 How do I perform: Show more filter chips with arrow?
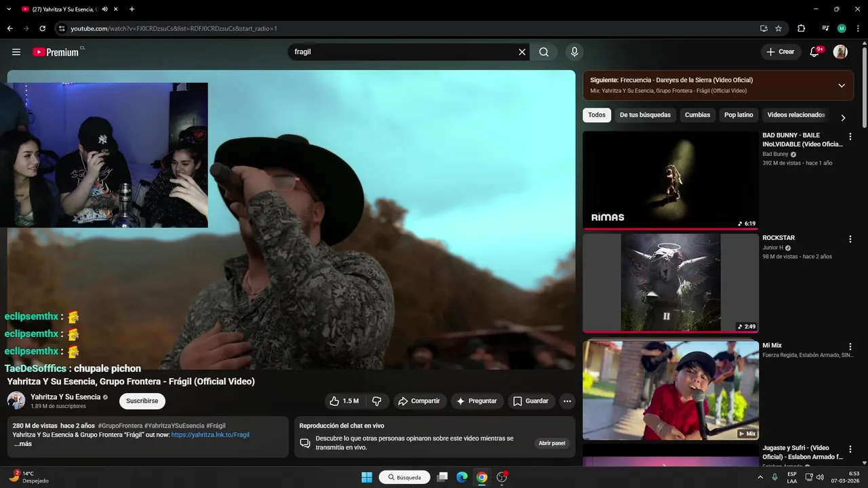(843, 117)
